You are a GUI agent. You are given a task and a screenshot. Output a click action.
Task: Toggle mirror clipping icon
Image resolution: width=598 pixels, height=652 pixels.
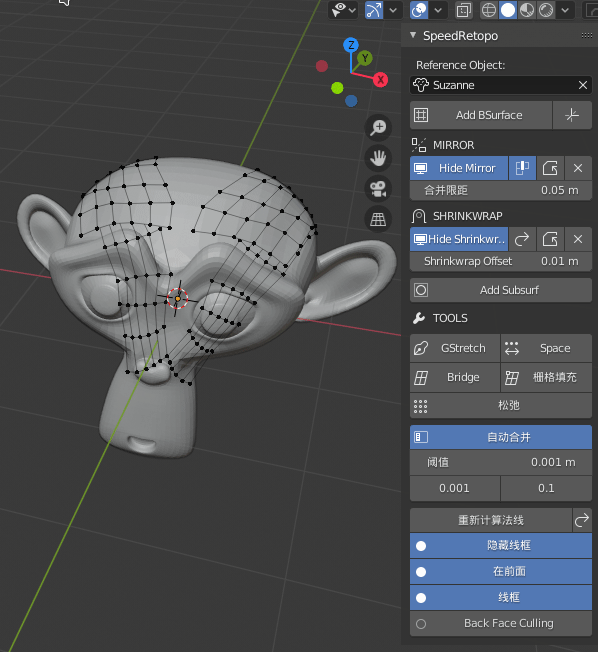click(522, 168)
